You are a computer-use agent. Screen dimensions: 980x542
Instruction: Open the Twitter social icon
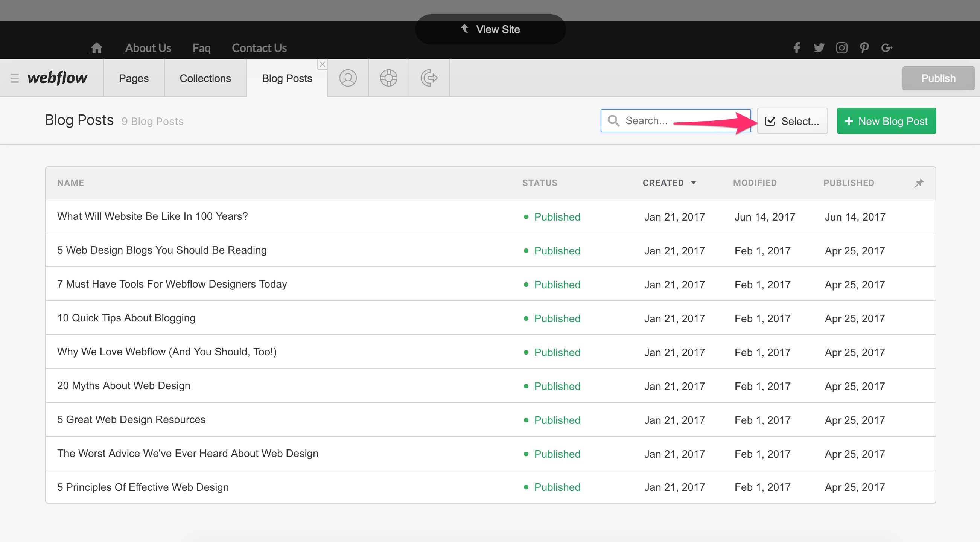(819, 48)
